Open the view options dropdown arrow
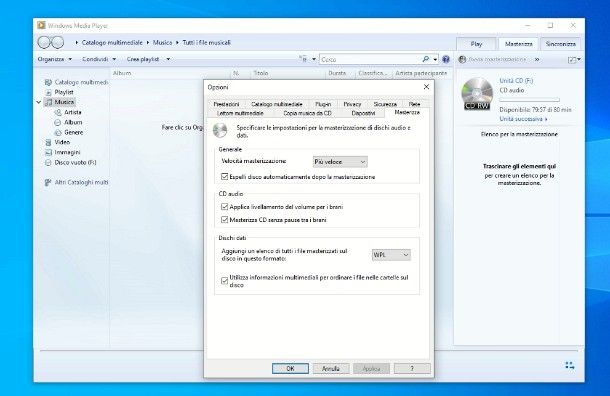 click(314, 60)
